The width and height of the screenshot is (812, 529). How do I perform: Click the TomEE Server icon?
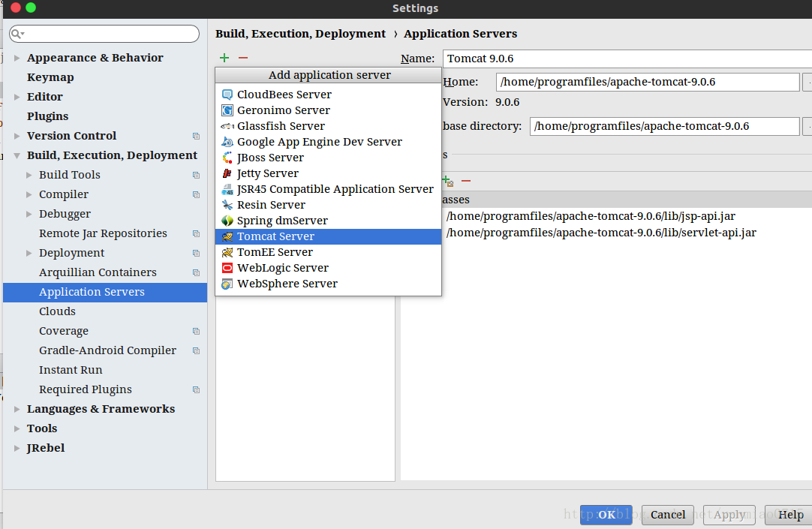tap(227, 253)
